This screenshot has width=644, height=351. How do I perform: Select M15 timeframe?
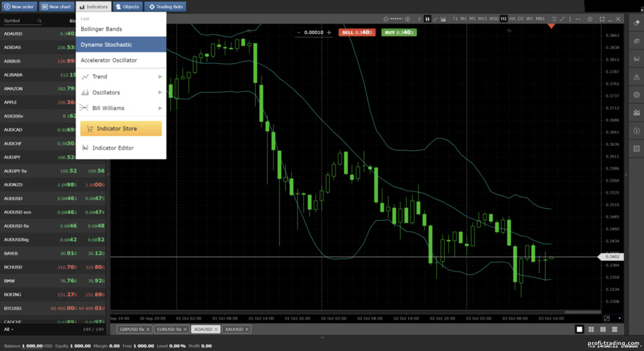[x=482, y=19]
